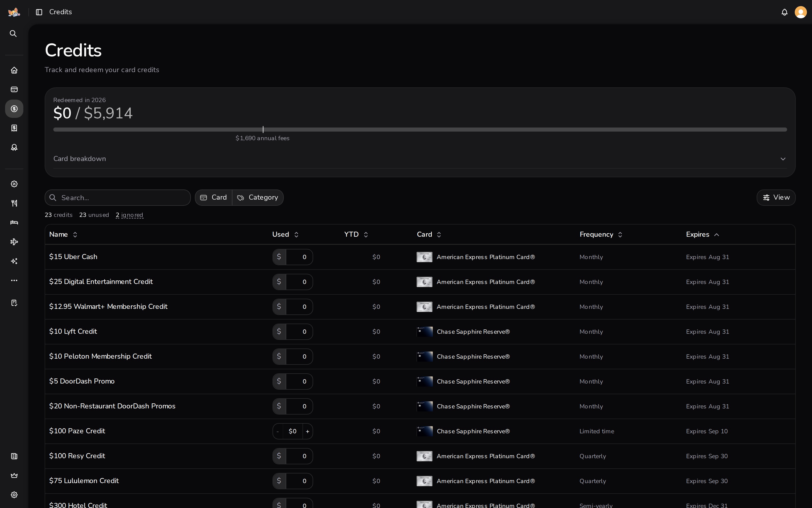The image size is (812, 508).
Task: Sort by the Frequency column
Action: [601, 234]
